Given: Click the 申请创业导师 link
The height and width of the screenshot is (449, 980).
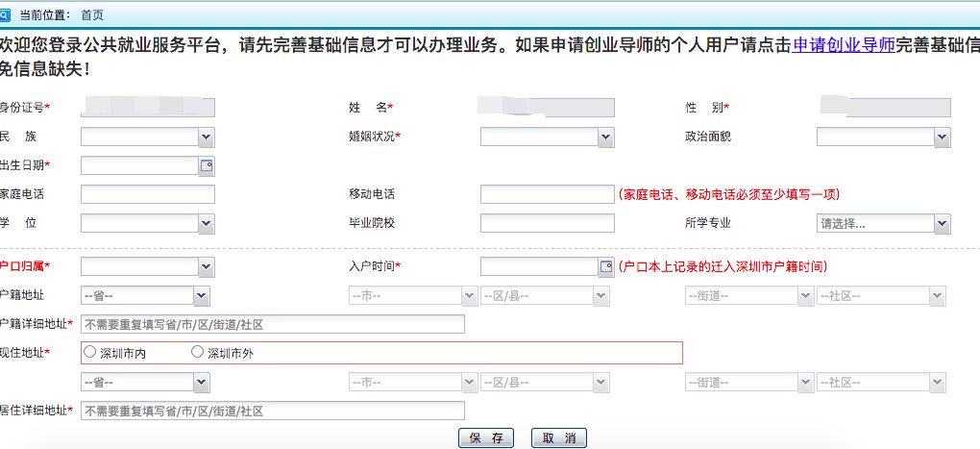Looking at the screenshot, I should [x=845, y=45].
